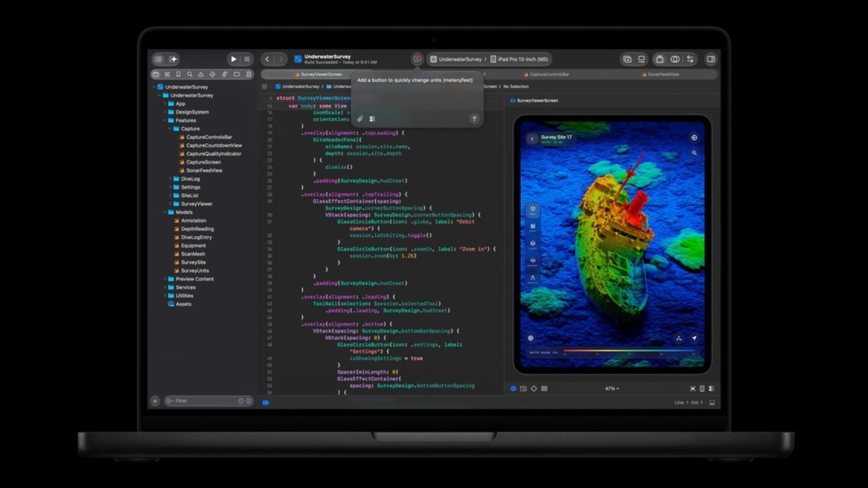868x488 pixels.
Task: Show the project navigator folder icon
Action: 156,74
